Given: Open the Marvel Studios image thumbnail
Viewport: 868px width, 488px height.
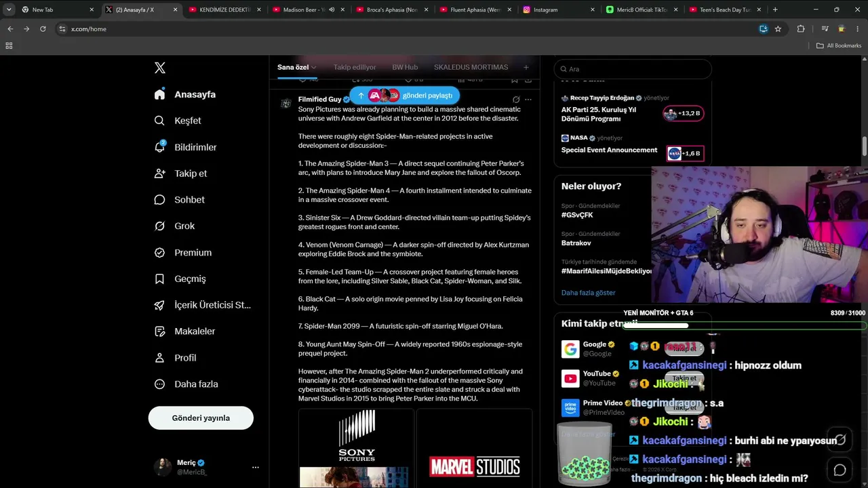Looking at the screenshot, I should tap(474, 448).
